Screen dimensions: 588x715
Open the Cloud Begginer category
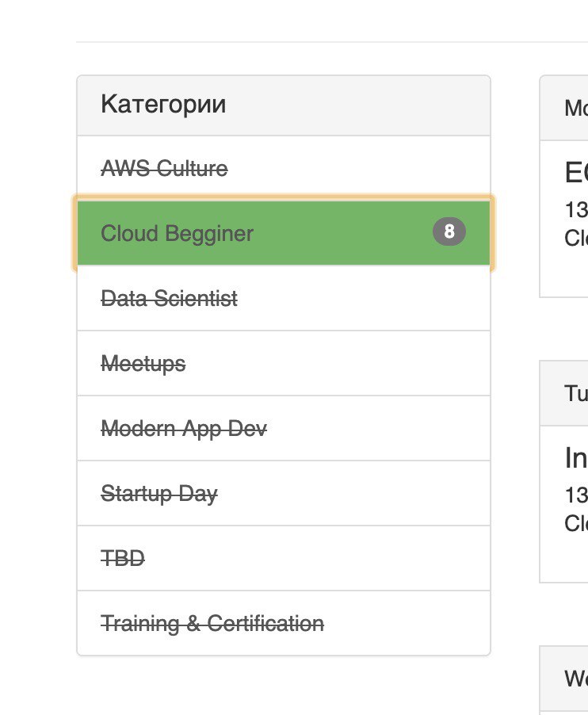[284, 233]
